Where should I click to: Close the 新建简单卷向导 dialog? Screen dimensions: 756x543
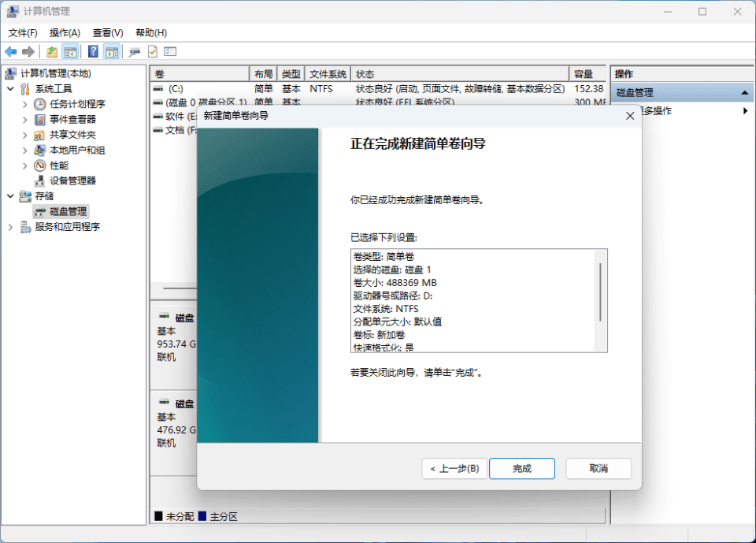pos(630,116)
